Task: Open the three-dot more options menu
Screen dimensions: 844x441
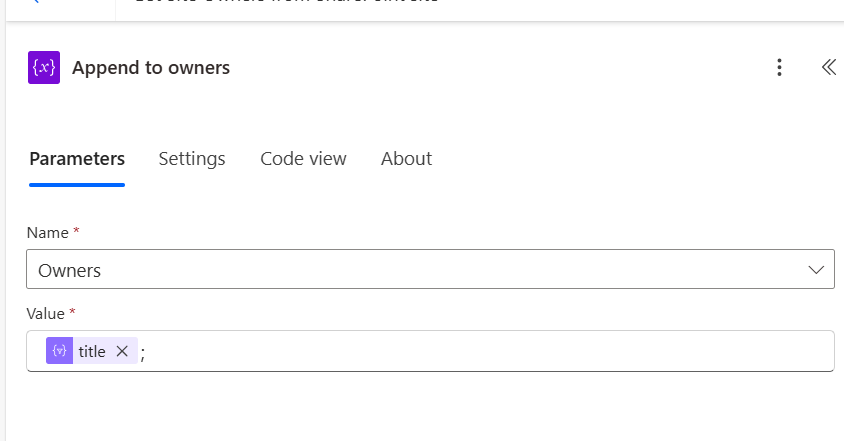Action: tap(780, 68)
